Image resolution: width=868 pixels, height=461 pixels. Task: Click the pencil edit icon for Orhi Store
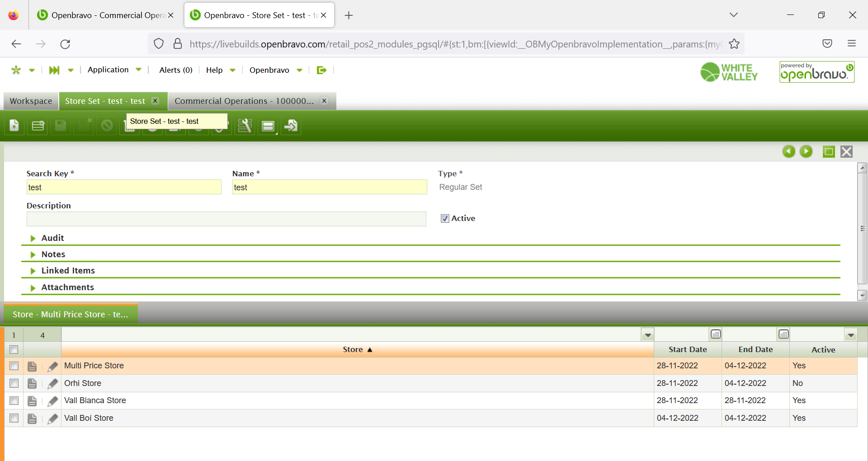52,384
